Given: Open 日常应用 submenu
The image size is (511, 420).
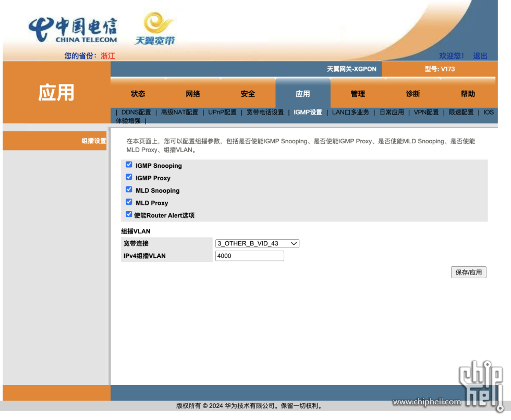Looking at the screenshot, I should (392, 113).
